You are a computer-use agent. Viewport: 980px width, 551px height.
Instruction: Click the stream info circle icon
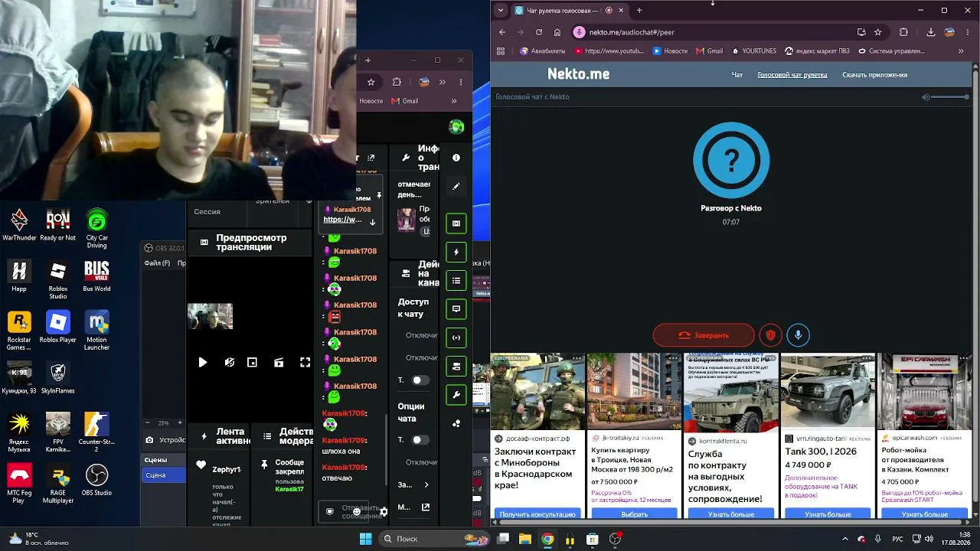(x=456, y=158)
